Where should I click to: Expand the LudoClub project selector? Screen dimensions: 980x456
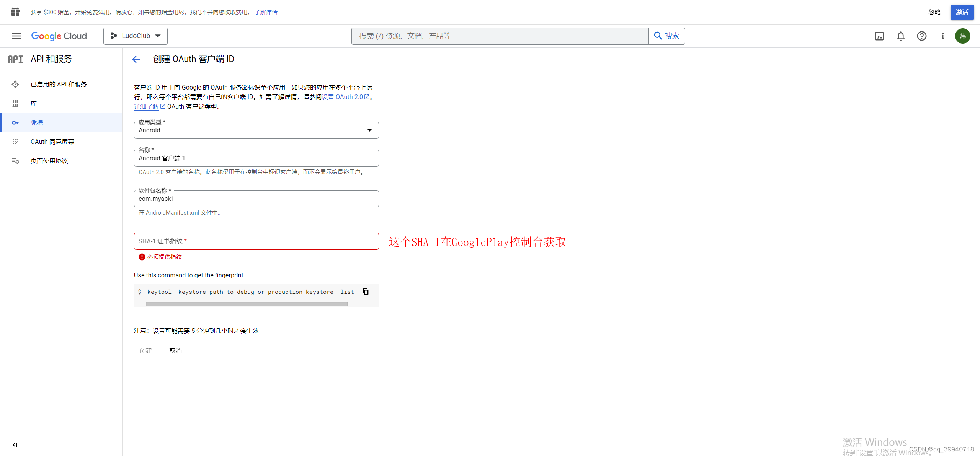pos(136,36)
